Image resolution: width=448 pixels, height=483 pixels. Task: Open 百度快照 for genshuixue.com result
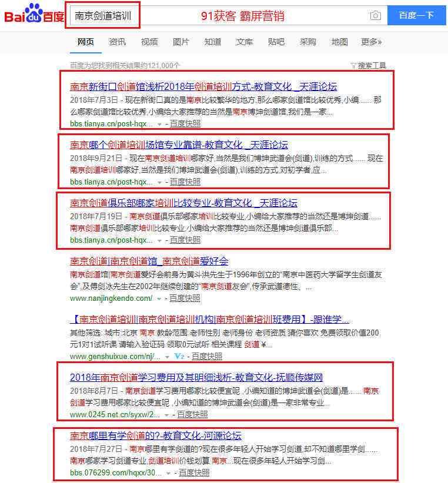point(207,357)
